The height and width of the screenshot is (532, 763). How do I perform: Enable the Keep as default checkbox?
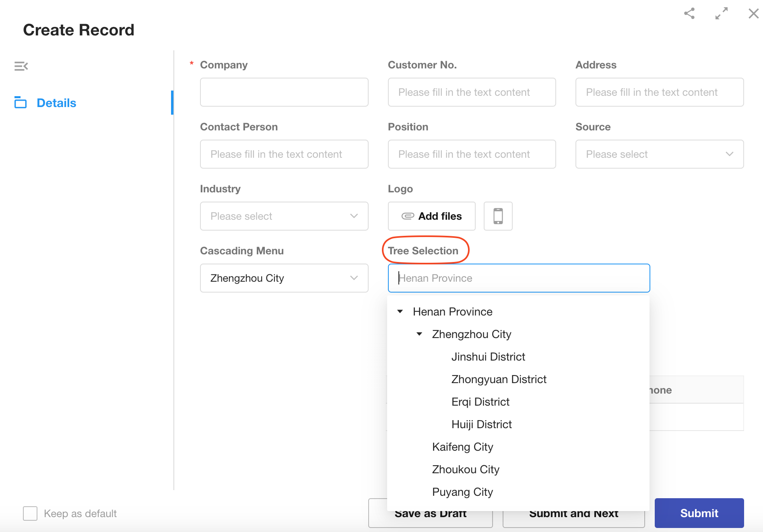(30, 513)
